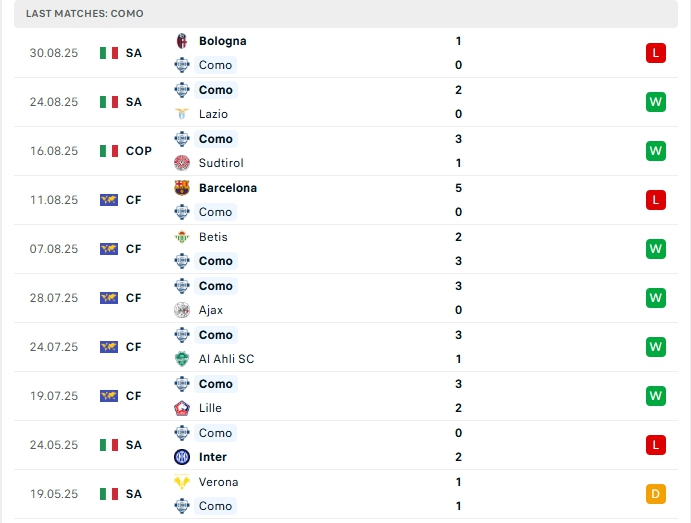Click the Ajax club logo

point(181,310)
